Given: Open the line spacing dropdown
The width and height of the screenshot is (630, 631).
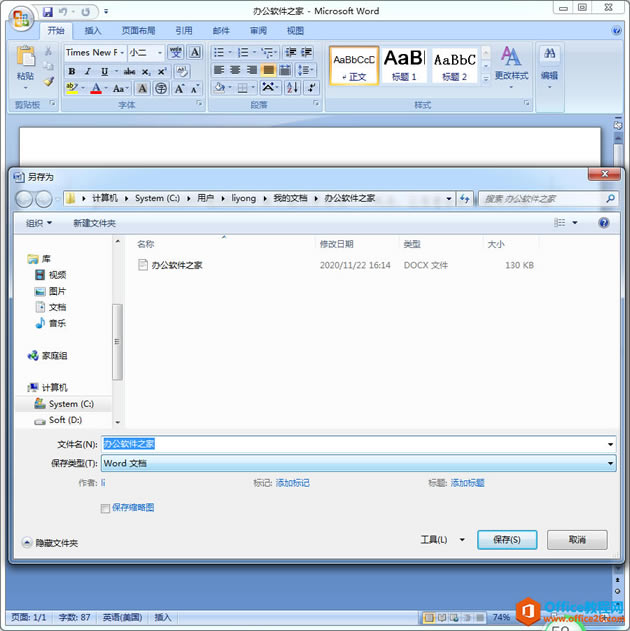Looking at the screenshot, I should (x=306, y=70).
